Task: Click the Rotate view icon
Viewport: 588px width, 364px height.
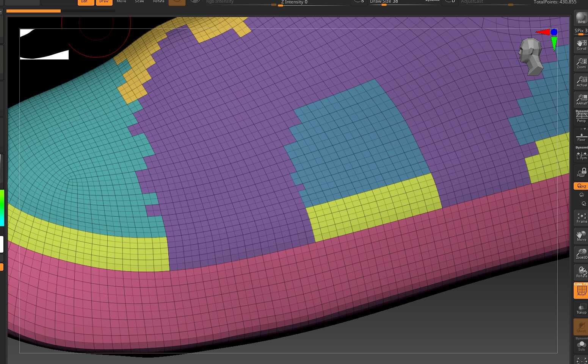Action: (x=581, y=272)
